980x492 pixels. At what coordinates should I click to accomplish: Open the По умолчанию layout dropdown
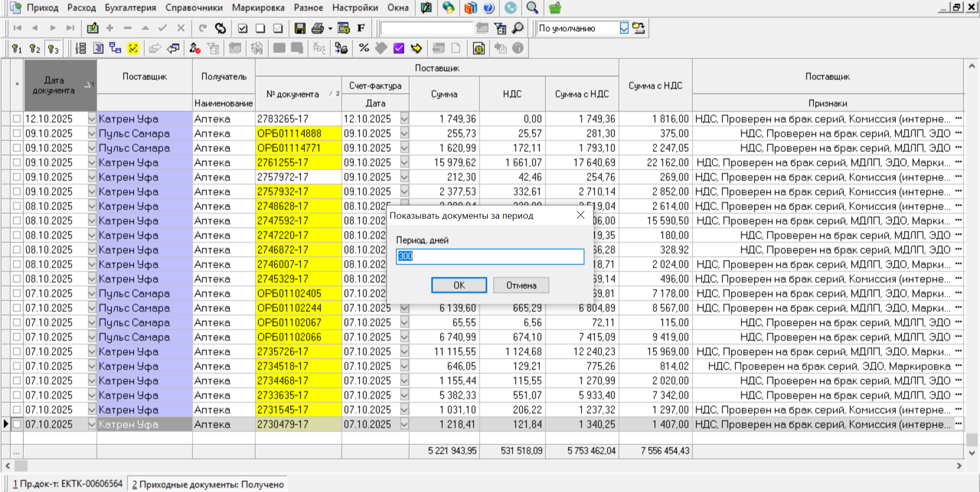click(624, 28)
